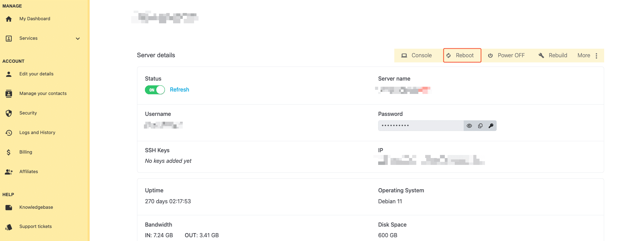
Task: Open the server Console
Action: coord(417,56)
